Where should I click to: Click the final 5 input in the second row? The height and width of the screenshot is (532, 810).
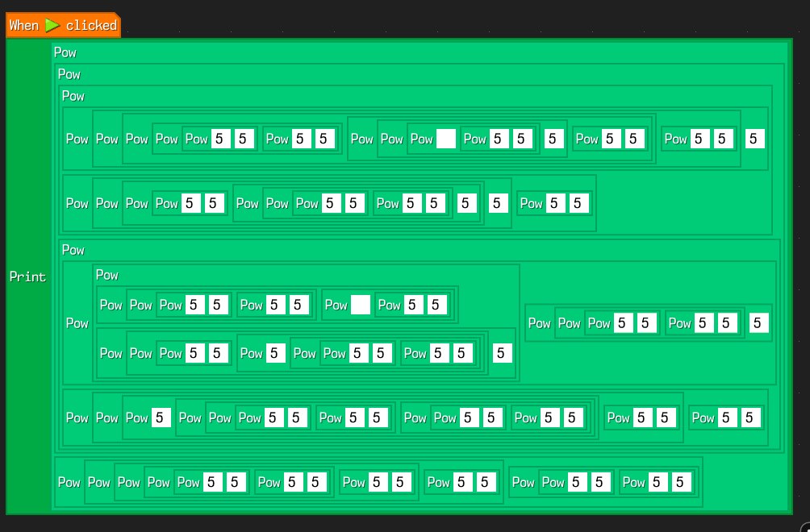coord(577,203)
